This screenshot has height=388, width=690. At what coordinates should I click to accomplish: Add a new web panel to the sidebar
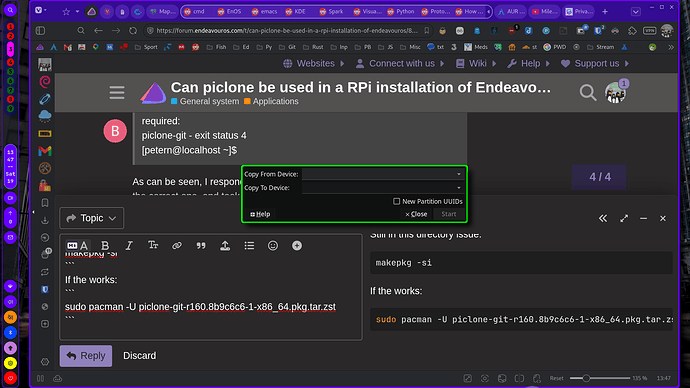[45, 324]
